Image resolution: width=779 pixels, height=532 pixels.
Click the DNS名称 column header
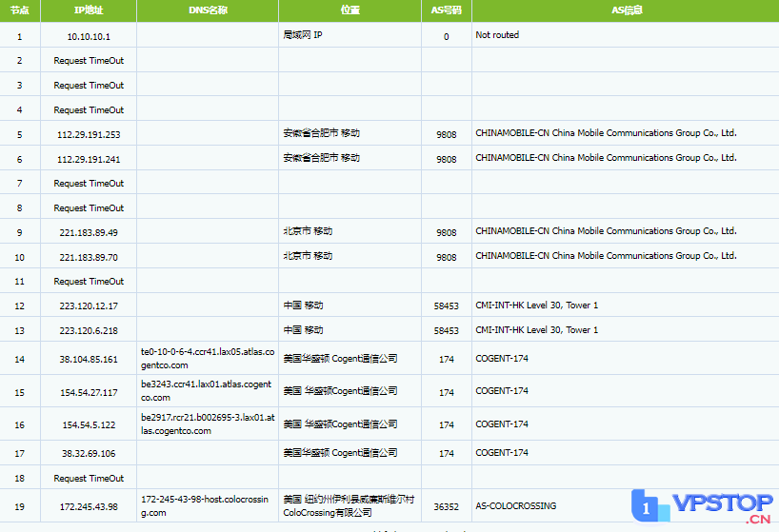(208, 10)
